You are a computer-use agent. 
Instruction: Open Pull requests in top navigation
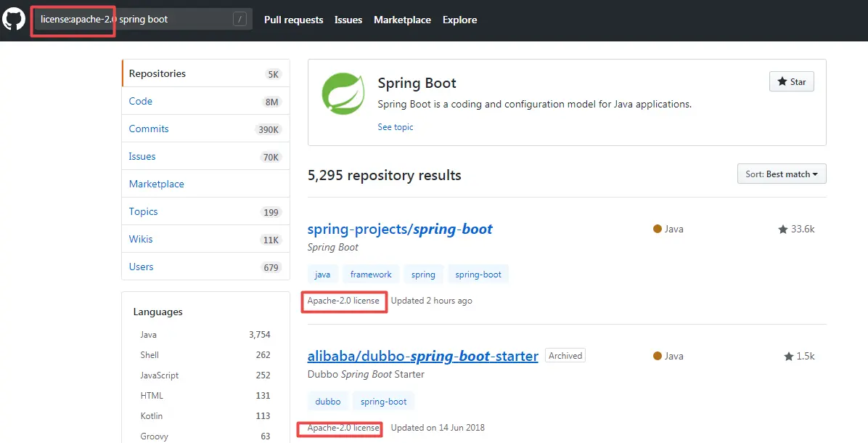[293, 20]
